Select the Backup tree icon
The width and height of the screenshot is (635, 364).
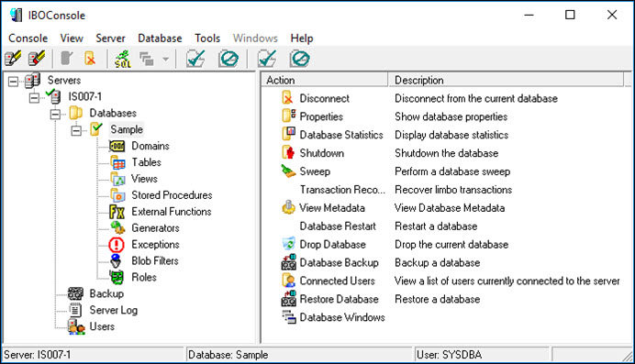[x=75, y=293]
